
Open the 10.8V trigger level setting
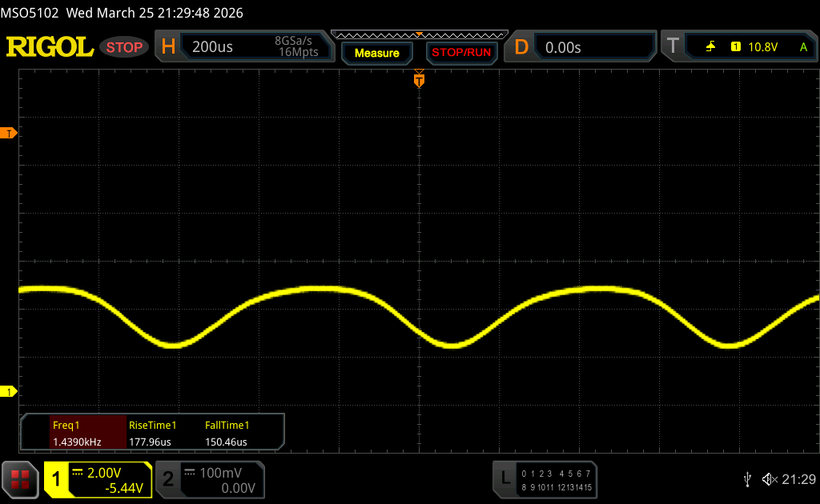762,47
